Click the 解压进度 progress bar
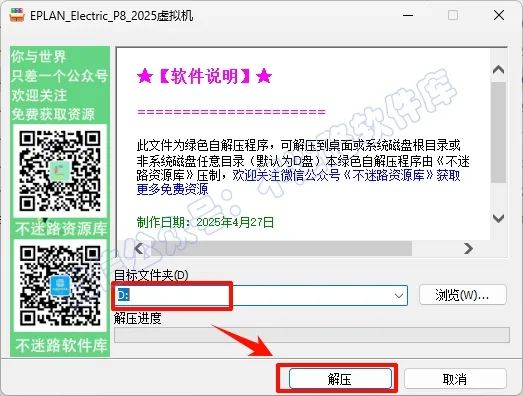 pos(312,335)
